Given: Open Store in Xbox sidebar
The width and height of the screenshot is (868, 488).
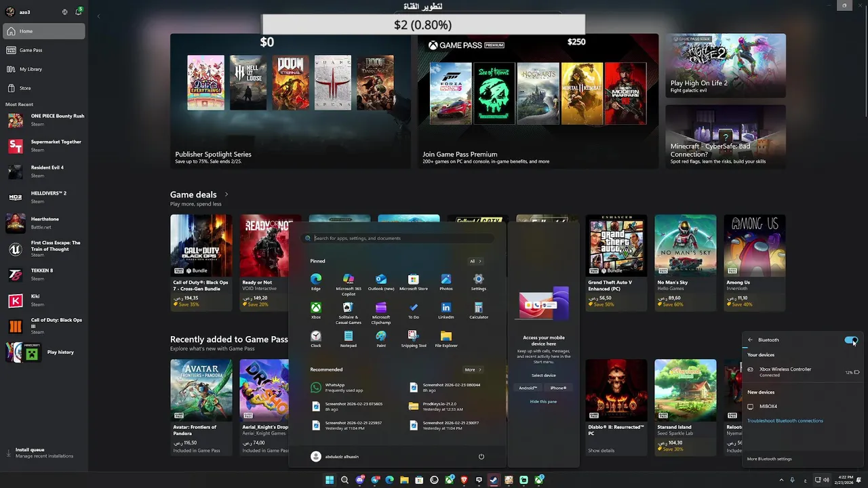Looking at the screenshot, I should coord(44,88).
